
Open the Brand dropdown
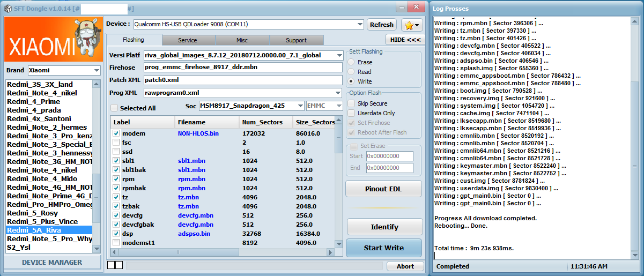coord(97,71)
